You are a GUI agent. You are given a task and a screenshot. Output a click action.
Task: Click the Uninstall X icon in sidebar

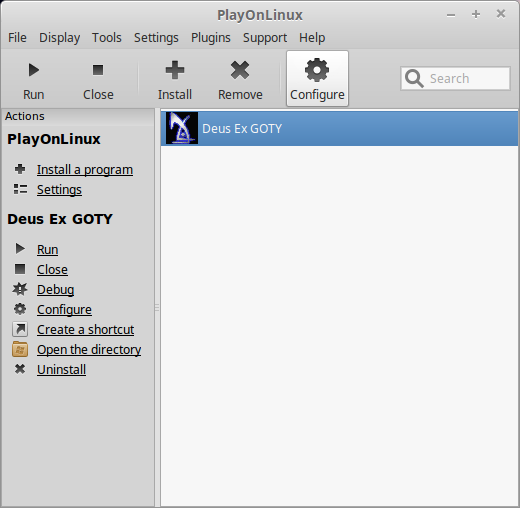pos(20,369)
